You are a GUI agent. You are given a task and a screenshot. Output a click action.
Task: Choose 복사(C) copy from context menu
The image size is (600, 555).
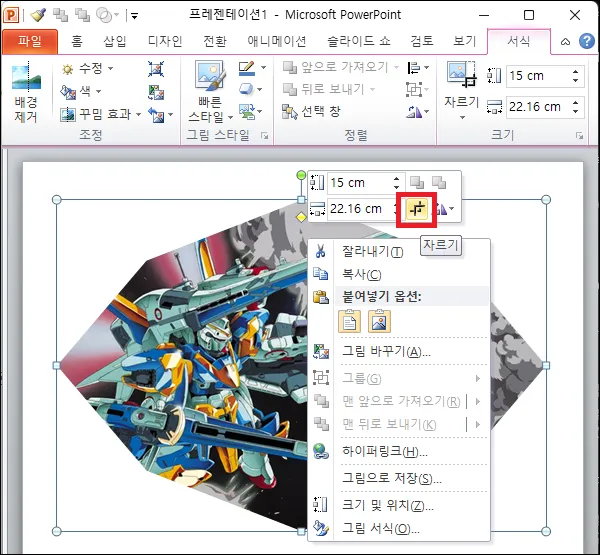(399, 274)
